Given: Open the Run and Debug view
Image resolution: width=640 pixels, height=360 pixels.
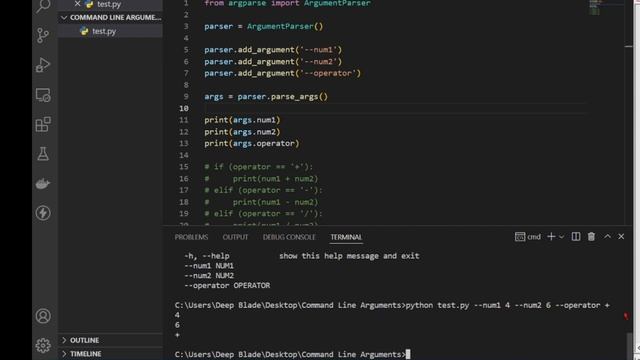Looking at the screenshot, I should pos(43,65).
